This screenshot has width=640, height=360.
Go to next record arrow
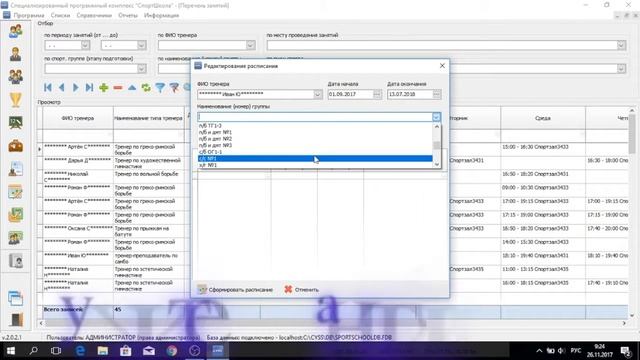point(76,87)
